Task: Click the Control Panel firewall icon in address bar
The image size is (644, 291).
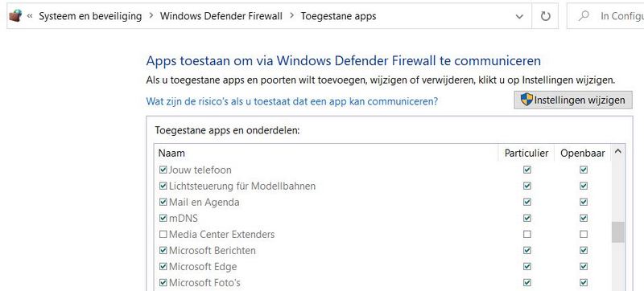Action: click(x=15, y=16)
